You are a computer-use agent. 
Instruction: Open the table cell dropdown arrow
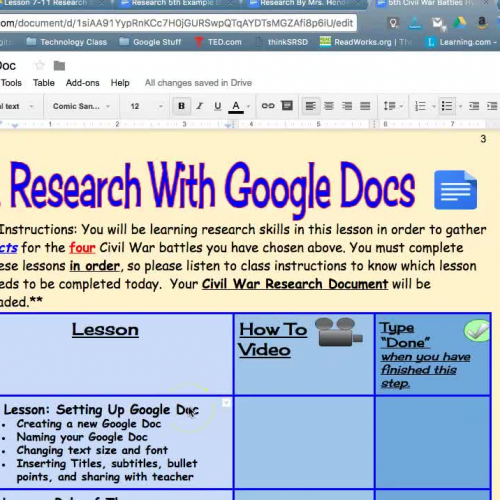pos(226,403)
